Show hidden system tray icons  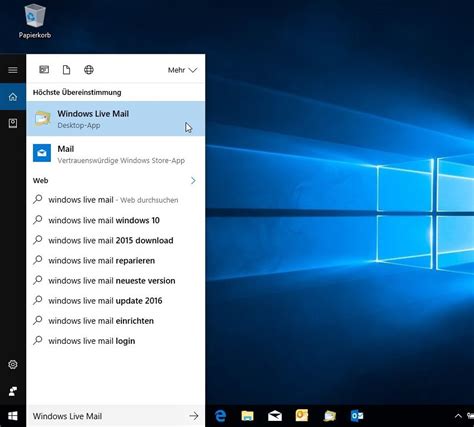coord(458,416)
